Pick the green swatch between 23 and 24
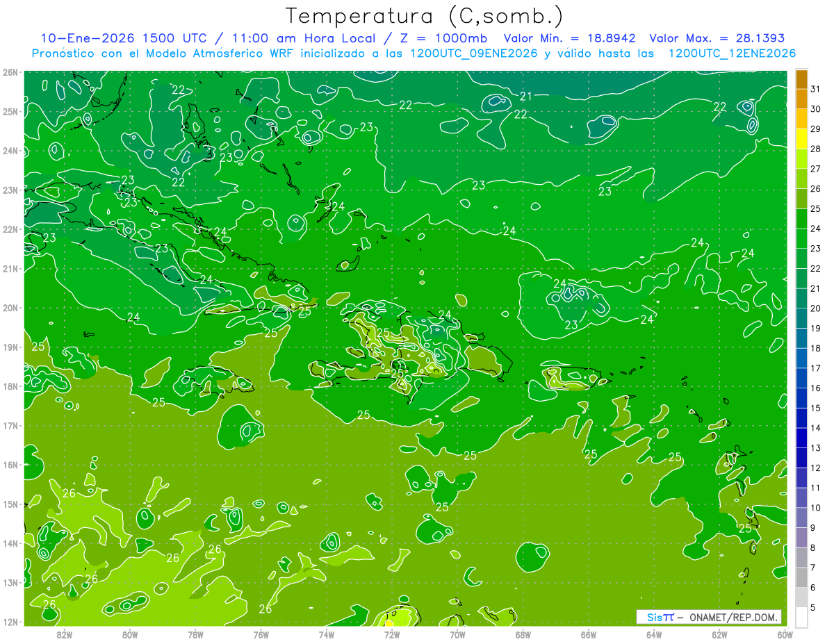Image resolution: width=834 pixels, height=644 pixels. (x=801, y=239)
